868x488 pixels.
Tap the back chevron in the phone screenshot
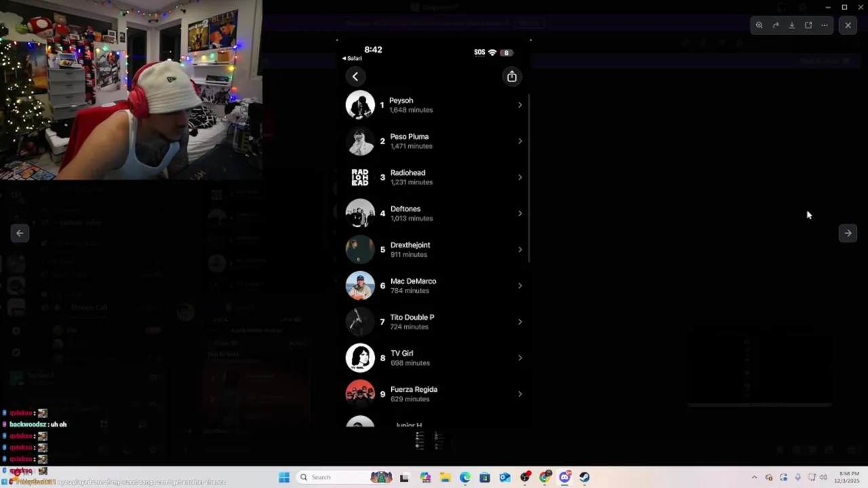(x=355, y=77)
